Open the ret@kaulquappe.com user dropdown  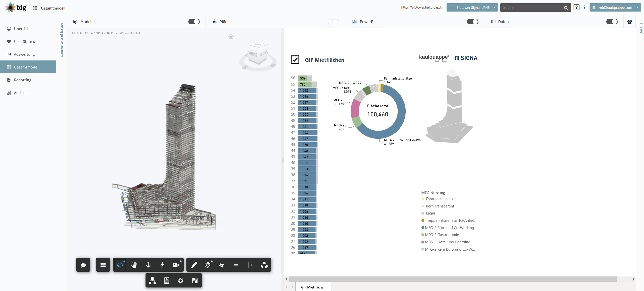[x=615, y=8]
